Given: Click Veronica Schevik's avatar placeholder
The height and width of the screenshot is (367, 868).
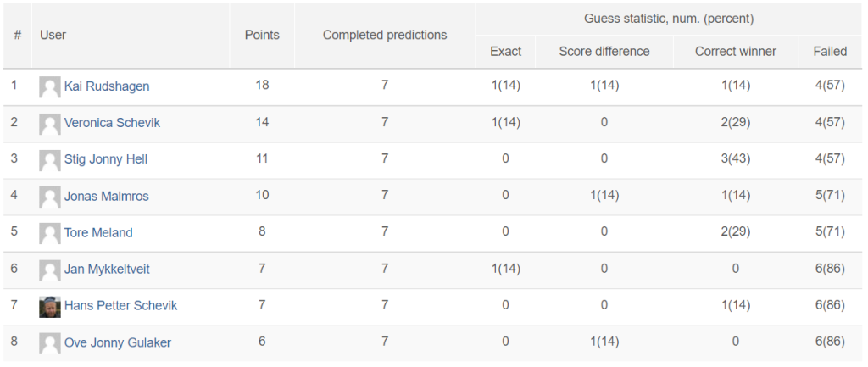Looking at the screenshot, I should point(50,124).
